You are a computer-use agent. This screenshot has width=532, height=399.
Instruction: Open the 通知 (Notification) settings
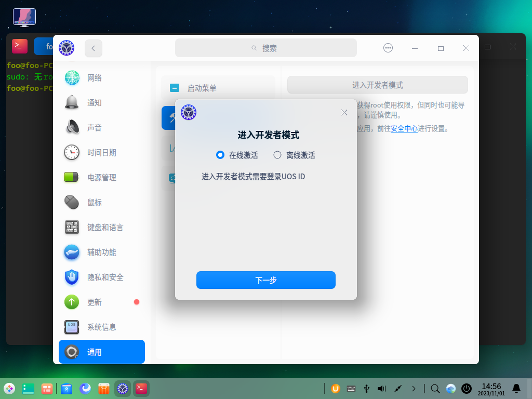tap(94, 103)
